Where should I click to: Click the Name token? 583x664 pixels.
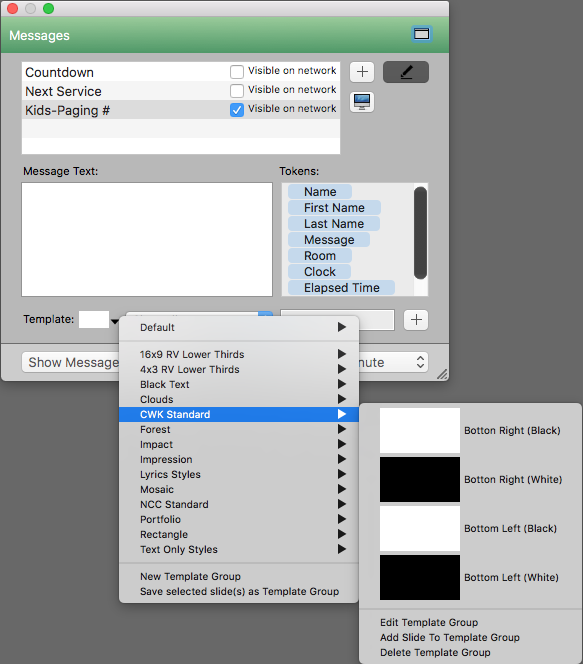coord(320,191)
